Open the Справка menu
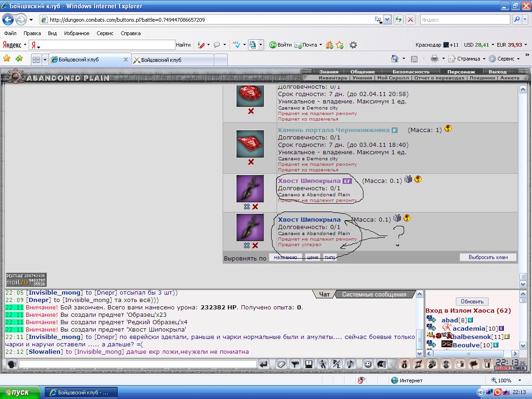The height and width of the screenshot is (399, 532). 130,33
